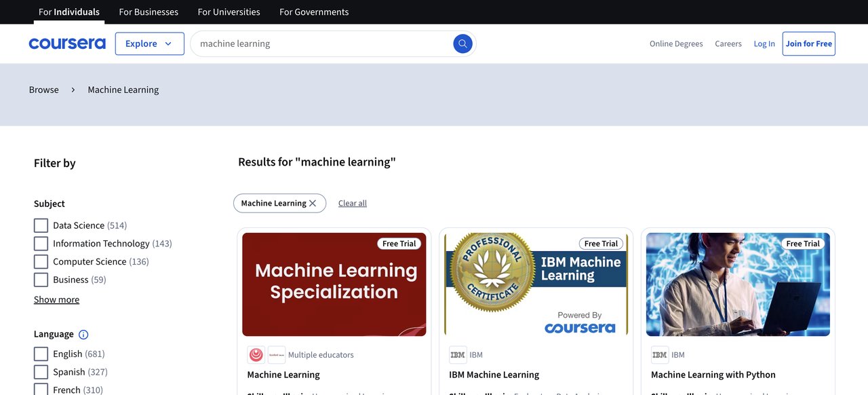The image size is (868, 395).
Task: Click the Machine Learning filter chip label
Action: click(x=273, y=204)
